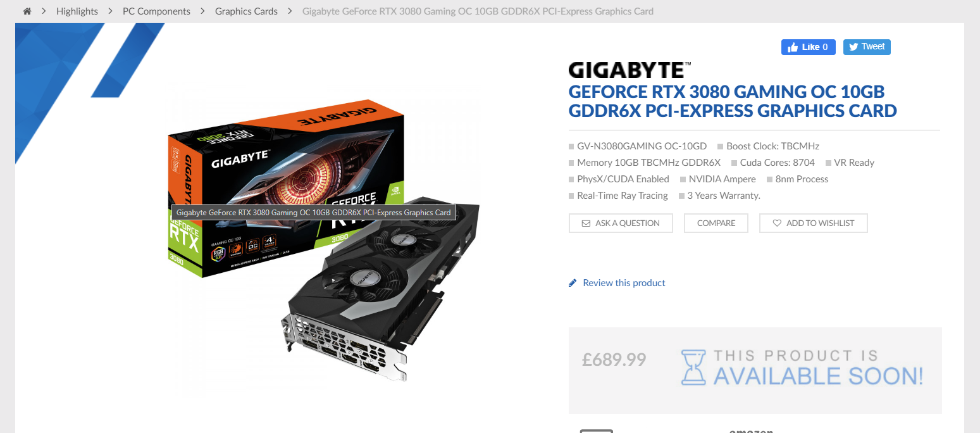Open the Review this product link
Viewport: 980px width, 433px height.
tap(624, 283)
